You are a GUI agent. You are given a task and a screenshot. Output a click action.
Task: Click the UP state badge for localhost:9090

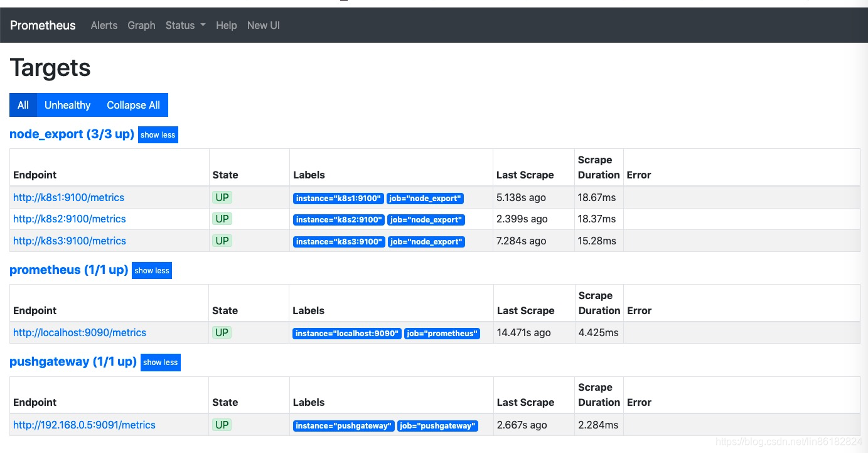[222, 332]
